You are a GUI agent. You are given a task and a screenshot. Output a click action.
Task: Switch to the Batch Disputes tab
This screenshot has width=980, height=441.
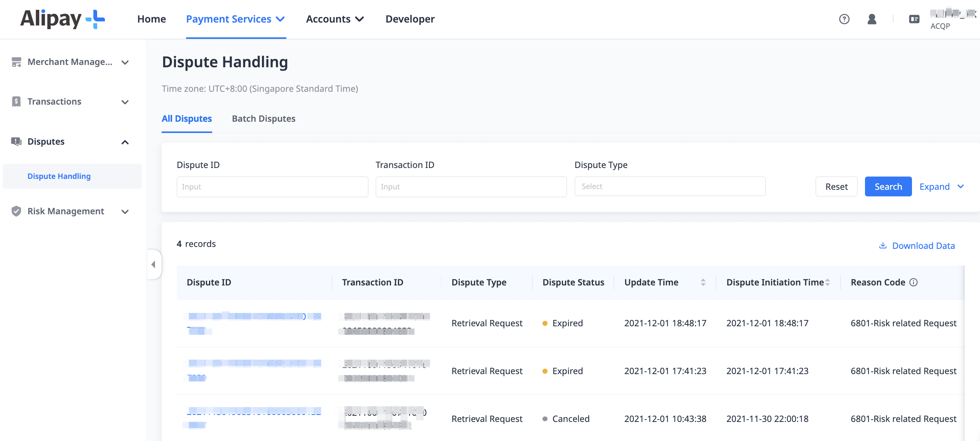[x=264, y=119]
